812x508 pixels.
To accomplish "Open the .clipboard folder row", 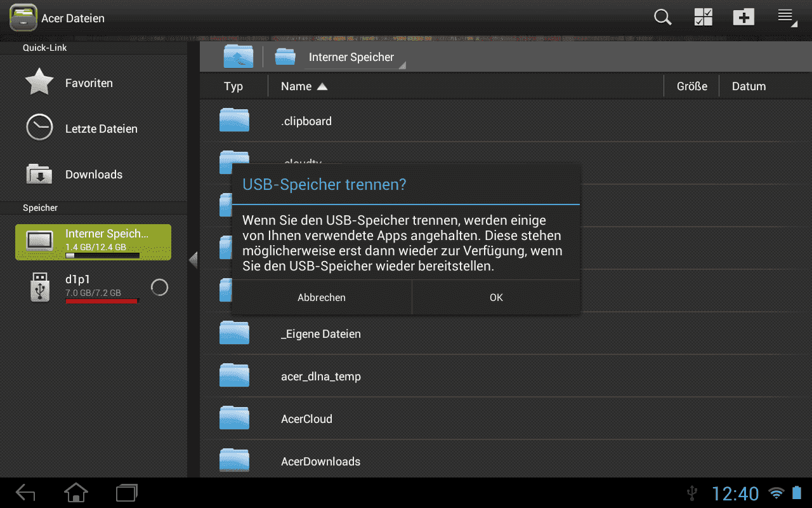I will click(506, 121).
